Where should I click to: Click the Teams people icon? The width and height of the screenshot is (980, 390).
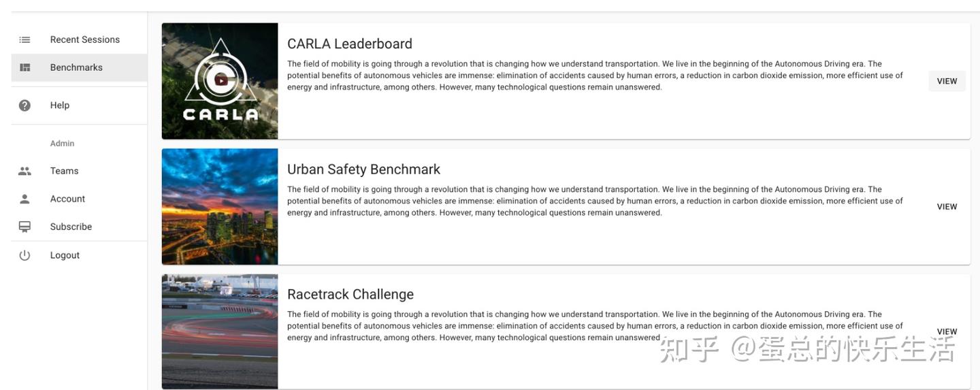tap(24, 171)
